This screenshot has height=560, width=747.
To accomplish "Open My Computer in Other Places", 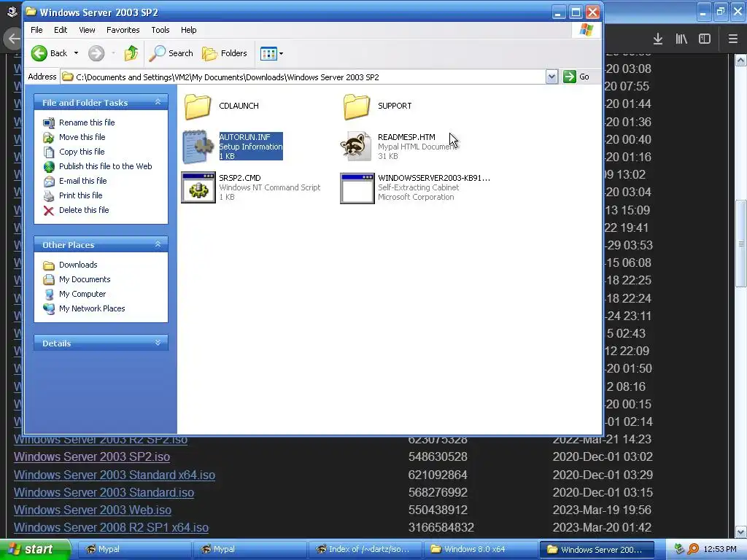I will pos(82,295).
